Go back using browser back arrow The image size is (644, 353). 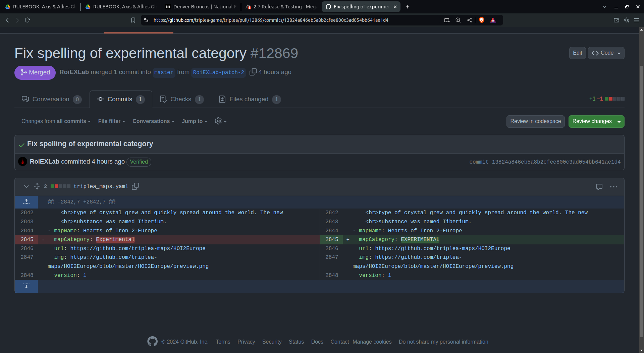[7, 20]
